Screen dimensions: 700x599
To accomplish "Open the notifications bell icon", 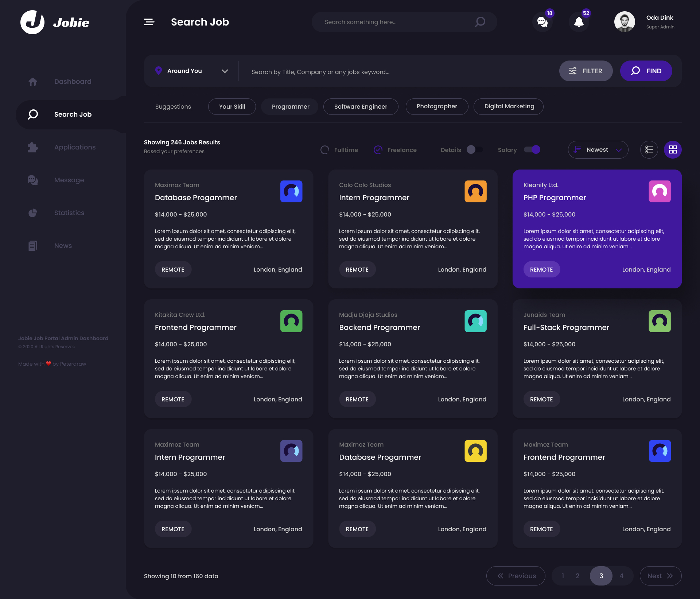I will pyautogui.click(x=579, y=22).
